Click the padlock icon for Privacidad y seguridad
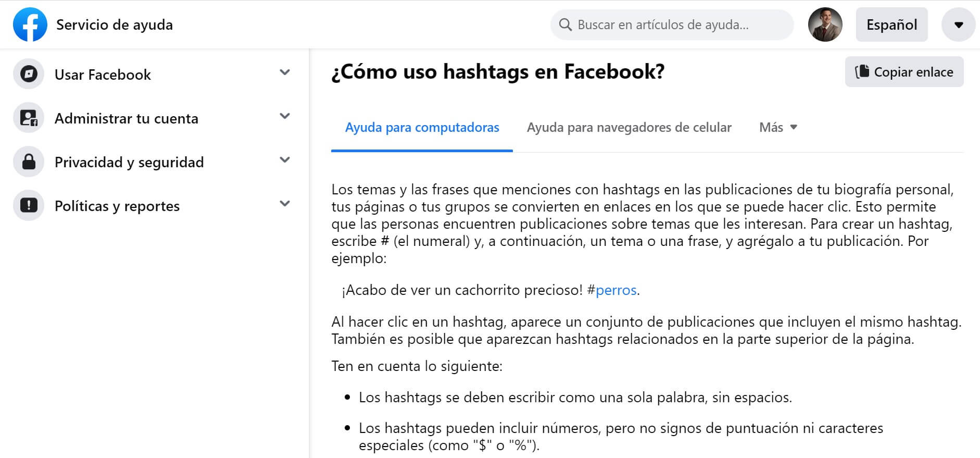Viewport: 980px width, 458px height. [x=29, y=162]
